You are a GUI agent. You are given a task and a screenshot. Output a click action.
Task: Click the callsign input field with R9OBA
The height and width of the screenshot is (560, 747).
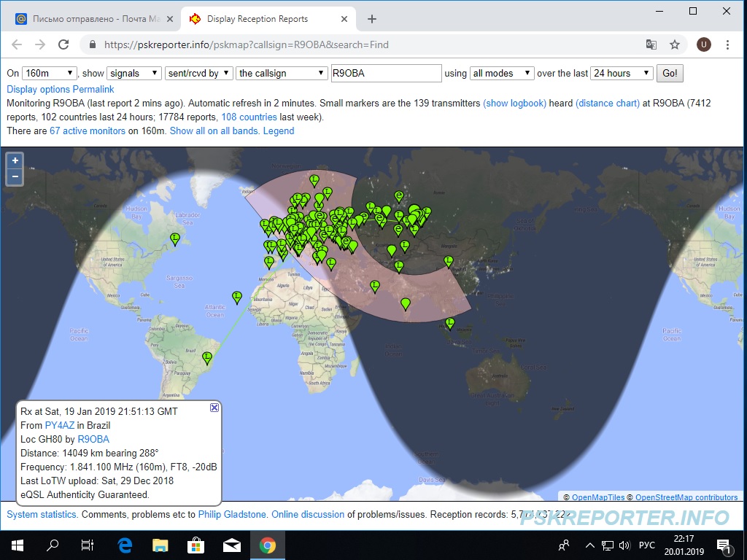pyautogui.click(x=386, y=73)
